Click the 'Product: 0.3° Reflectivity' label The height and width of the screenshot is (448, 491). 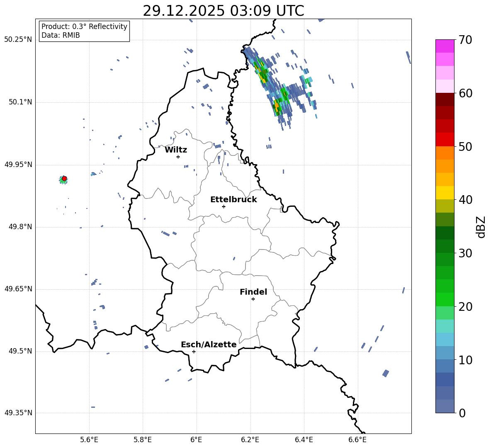(x=85, y=27)
